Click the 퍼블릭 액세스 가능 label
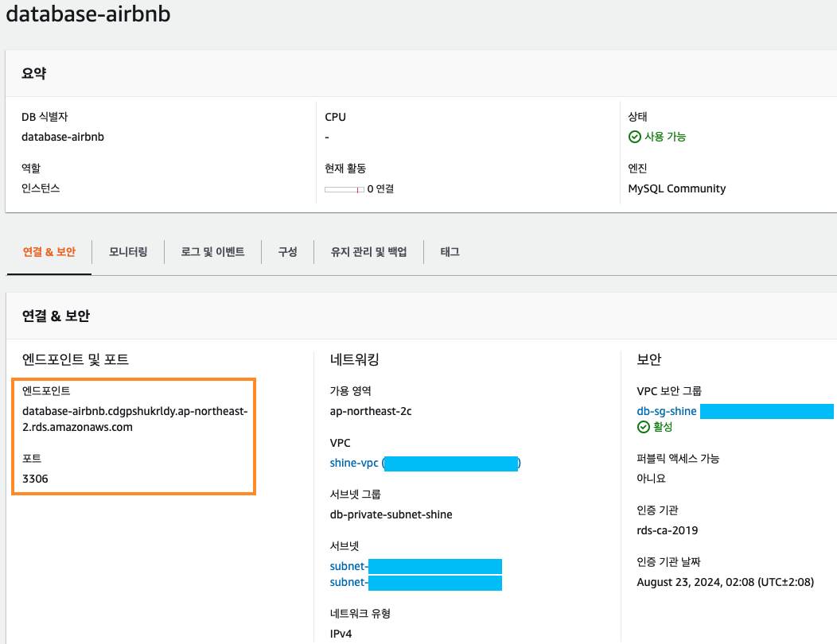Viewport: 837px width, 644px height. click(678, 458)
